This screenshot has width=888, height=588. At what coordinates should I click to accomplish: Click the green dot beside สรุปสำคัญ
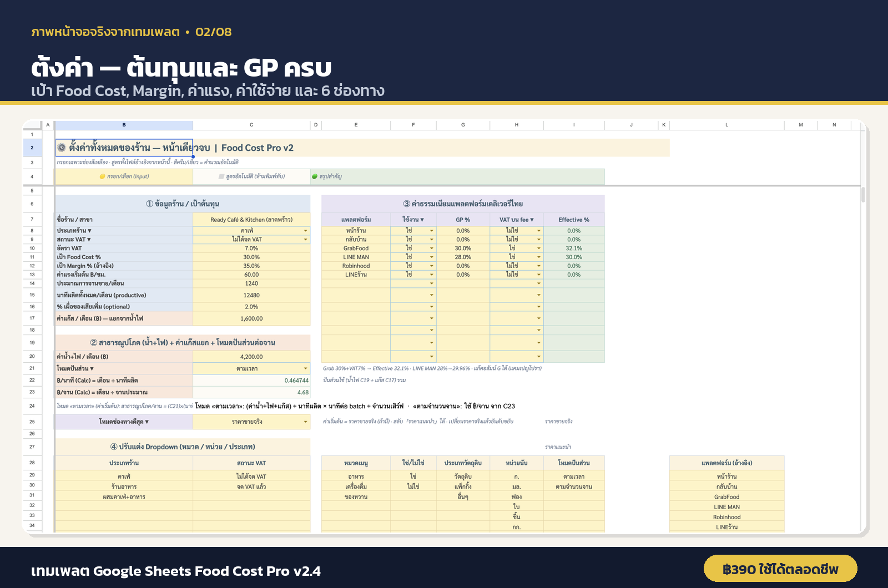pos(315,176)
